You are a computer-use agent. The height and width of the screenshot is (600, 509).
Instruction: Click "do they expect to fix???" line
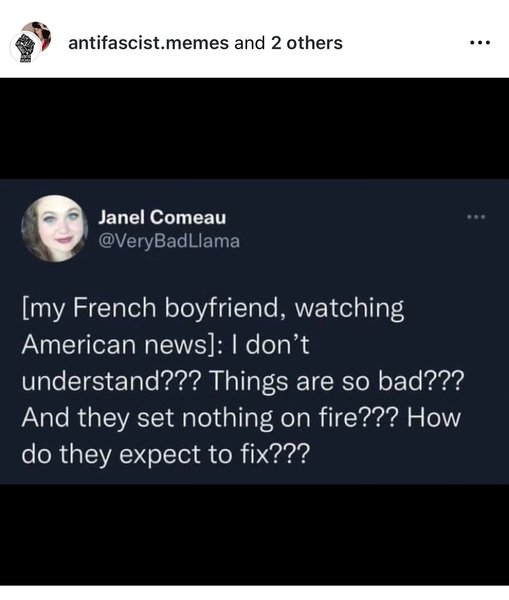[x=165, y=455]
